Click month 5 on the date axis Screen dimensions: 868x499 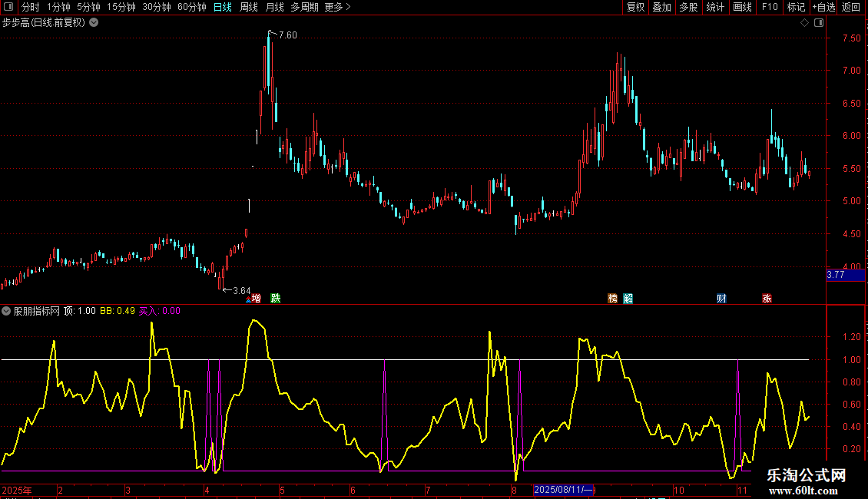tap(282, 490)
